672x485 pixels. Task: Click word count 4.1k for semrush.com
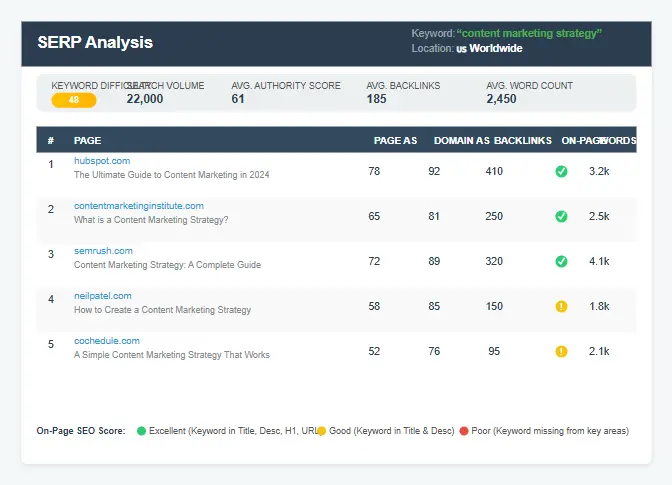coord(599,261)
